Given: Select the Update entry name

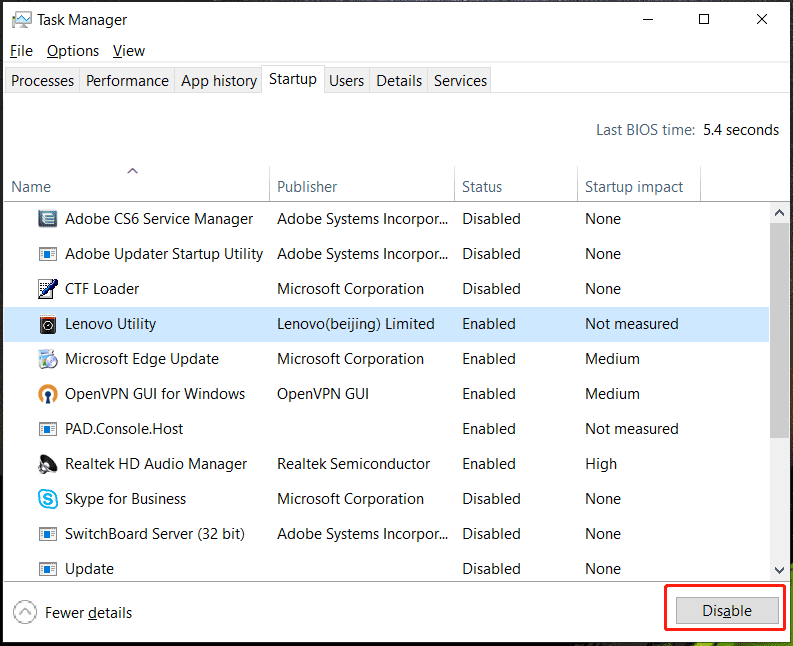Looking at the screenshot, I should 90,569.
